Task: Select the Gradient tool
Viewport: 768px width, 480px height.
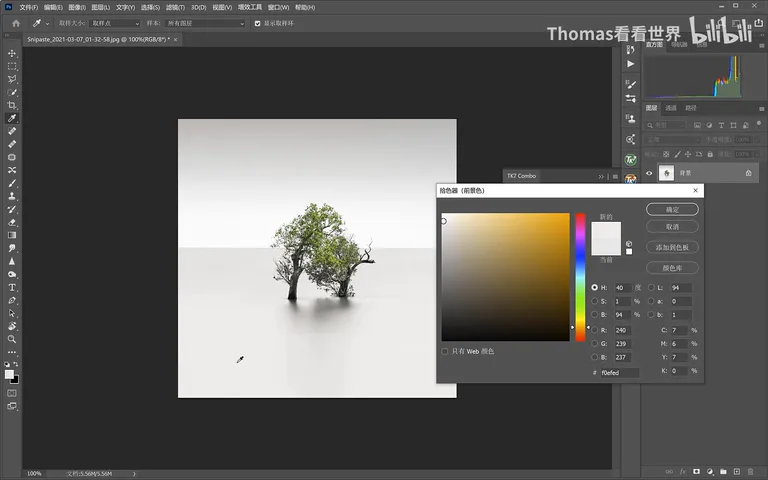Action: tap(12, 235)
